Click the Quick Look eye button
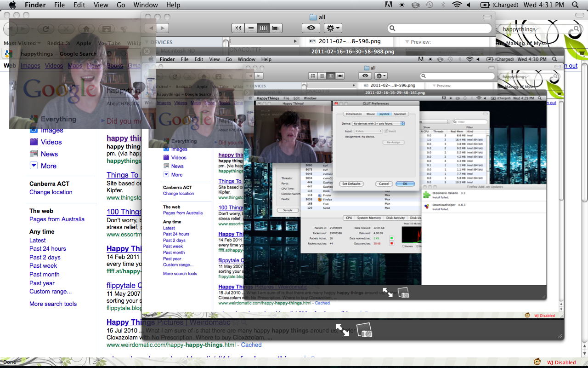The image size is (588, 368). [x=311, y=28]
